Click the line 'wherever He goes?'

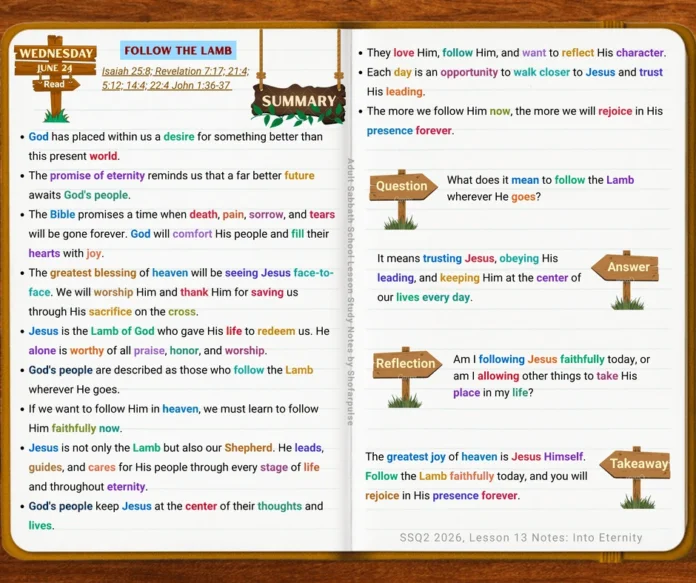coord(494,197)
